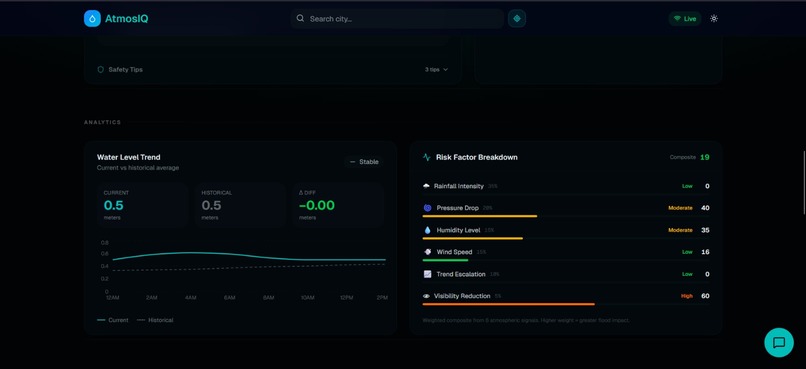806x369 pixels.
Task: Click the Pressure Drop yellow progress bar
Action: 480,216
